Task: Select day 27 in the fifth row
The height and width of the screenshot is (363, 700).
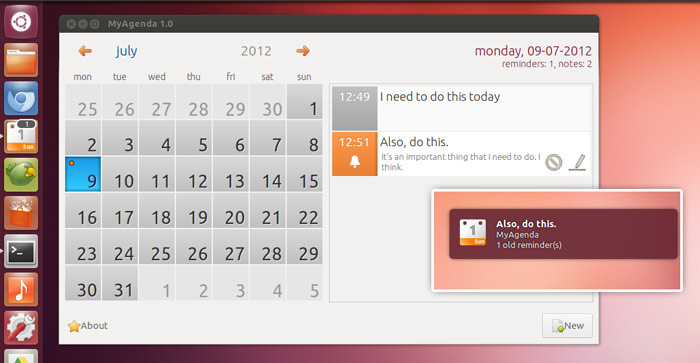Action: 231,247
